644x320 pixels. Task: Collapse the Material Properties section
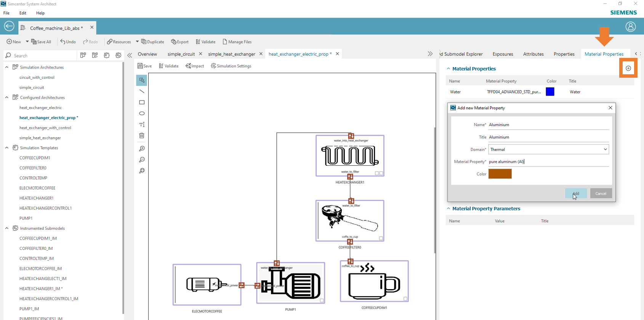(x=449, y=69)
